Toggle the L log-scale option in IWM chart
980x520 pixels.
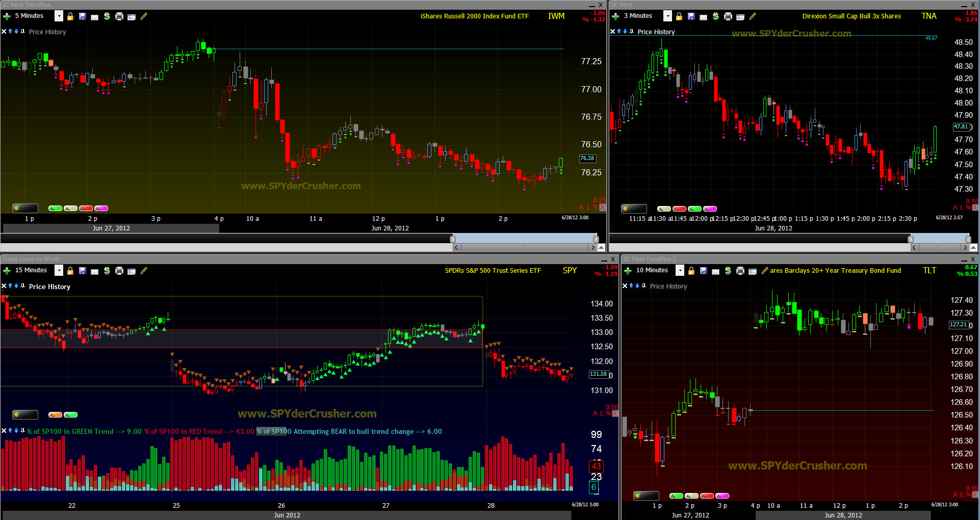click(x=589, y=207)
